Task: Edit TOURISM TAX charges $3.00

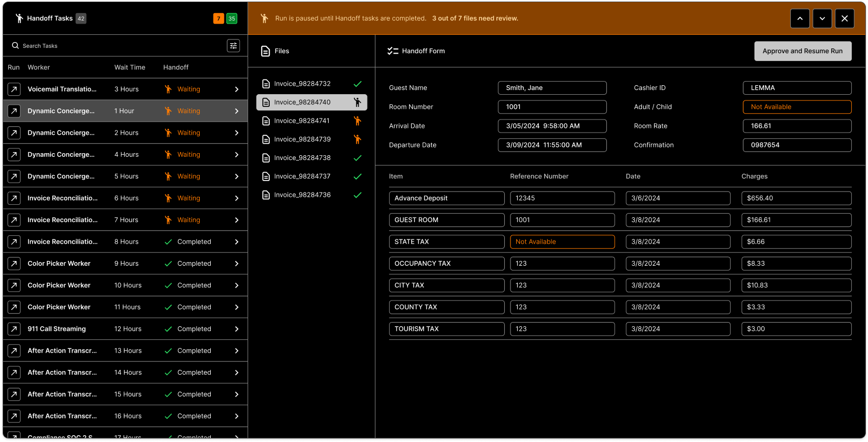Action: click(796, 329)
